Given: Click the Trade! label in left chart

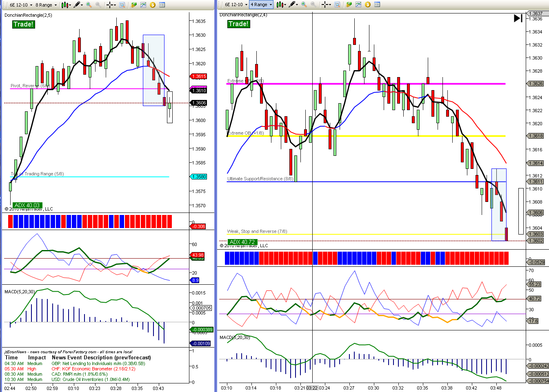Looking at the screenshot, I should [23, 24].
